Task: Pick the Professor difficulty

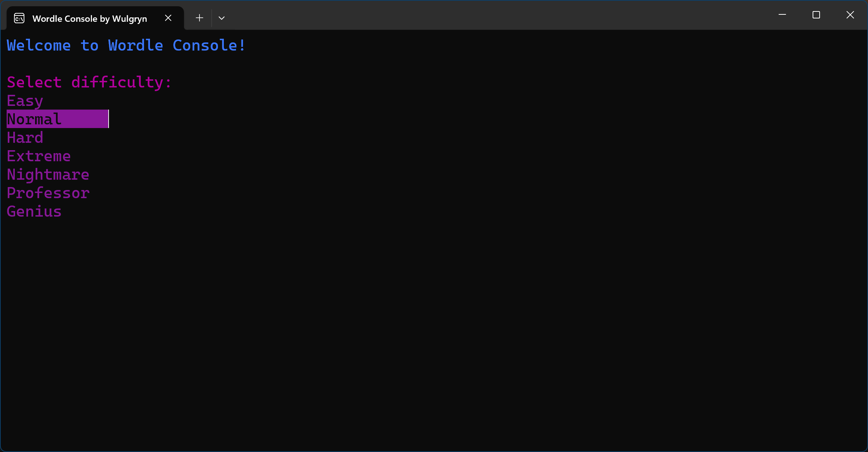Action: pos(48,193)
